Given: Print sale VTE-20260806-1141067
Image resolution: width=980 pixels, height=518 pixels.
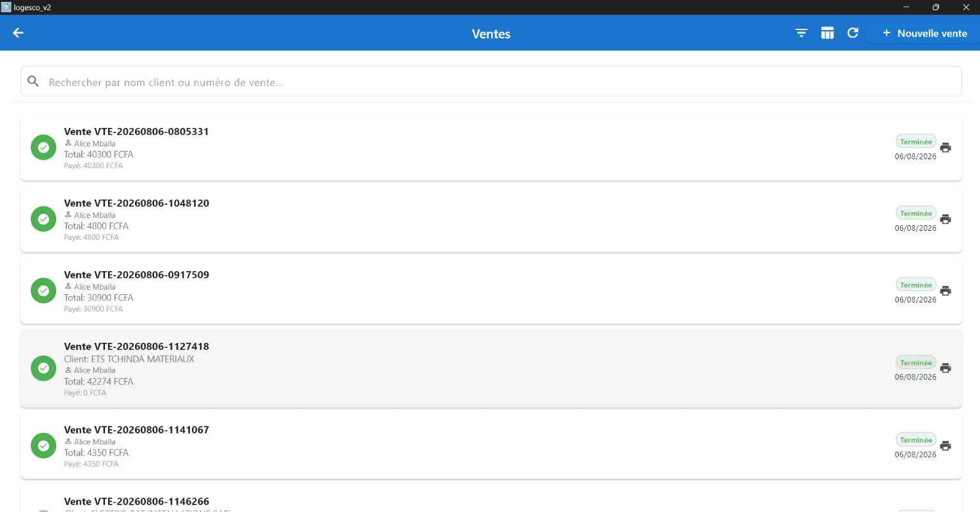Looking at the screenshot, I should point(945,446).
